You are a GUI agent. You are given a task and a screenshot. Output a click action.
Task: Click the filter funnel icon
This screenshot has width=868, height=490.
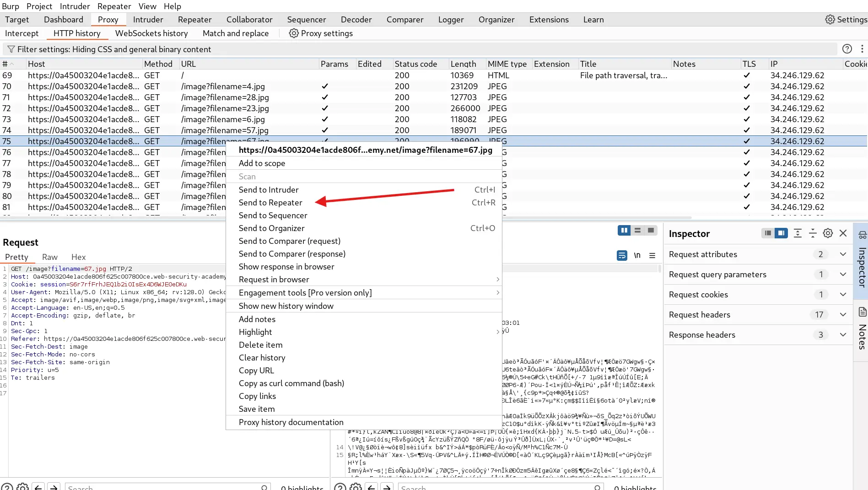coord(11,49)
